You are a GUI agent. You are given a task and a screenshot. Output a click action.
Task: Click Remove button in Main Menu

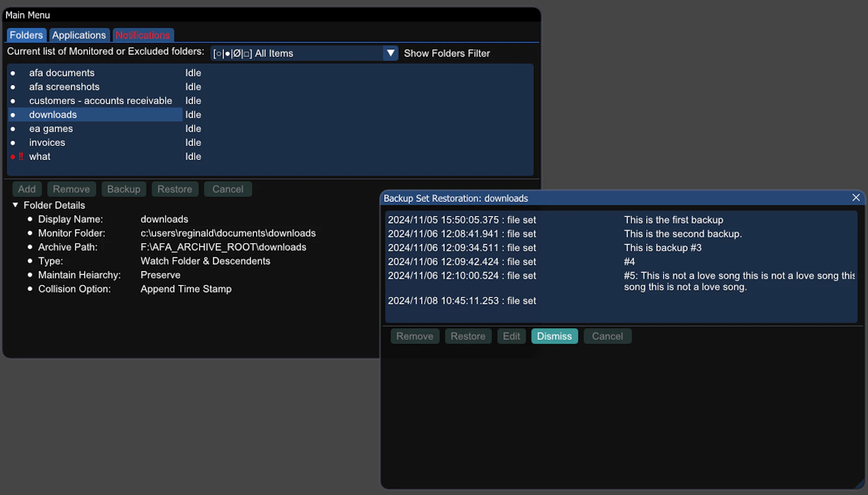click(72, 189)
